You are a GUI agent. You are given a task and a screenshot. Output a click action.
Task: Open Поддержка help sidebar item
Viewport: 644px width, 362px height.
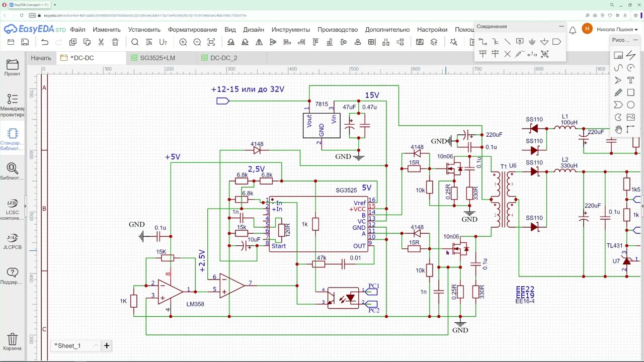pos(13,276)
